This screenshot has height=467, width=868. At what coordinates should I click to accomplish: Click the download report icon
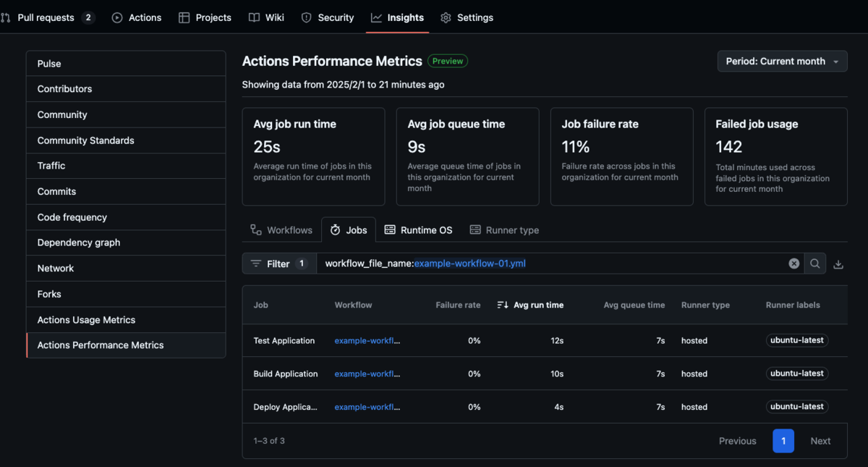coord(838,264)
